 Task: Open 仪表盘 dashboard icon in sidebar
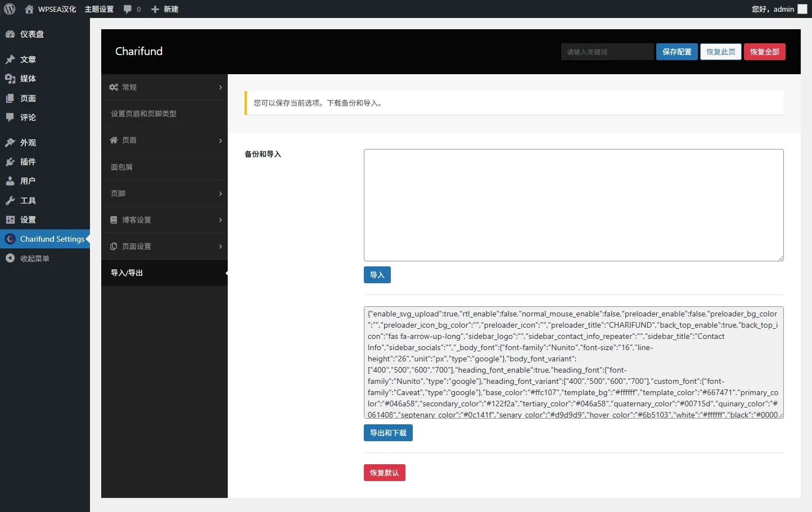click(x=10, y=34)
